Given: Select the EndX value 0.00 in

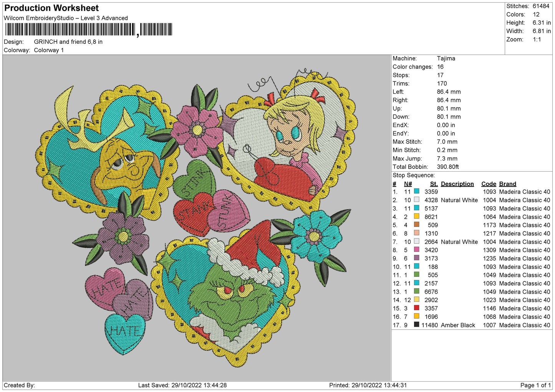Looking at the screenshot, I should click(x=446, y=125).
